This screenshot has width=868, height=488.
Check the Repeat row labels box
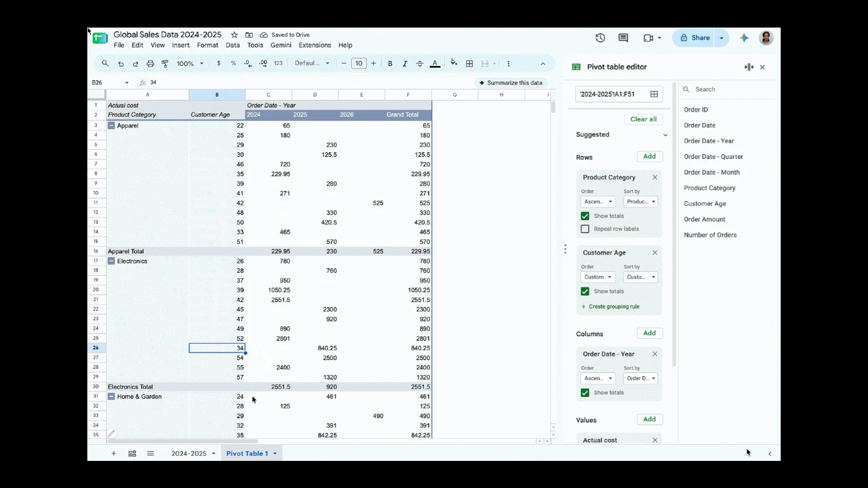point(585,229)
